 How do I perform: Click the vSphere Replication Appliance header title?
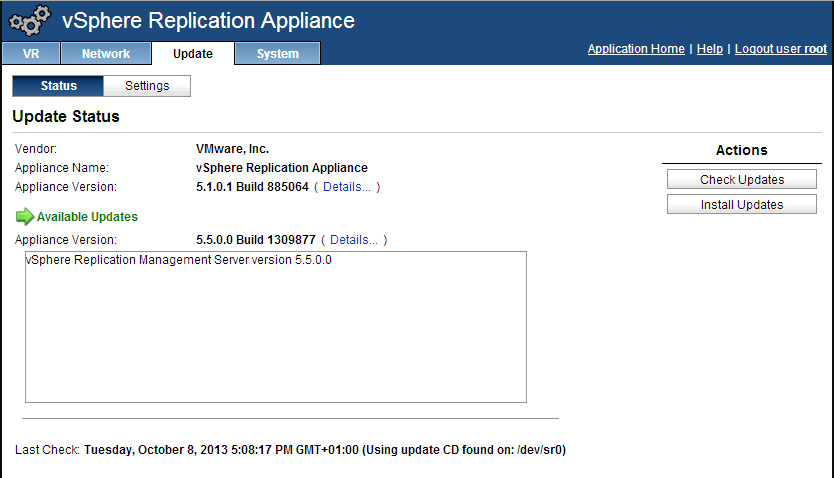tap(208, 20)
